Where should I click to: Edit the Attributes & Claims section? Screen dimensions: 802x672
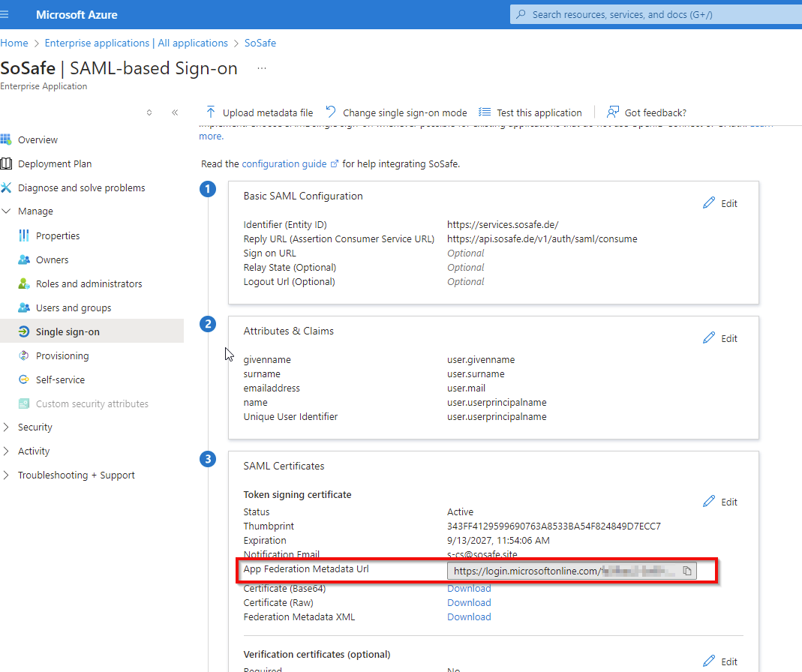coord(720,338)
